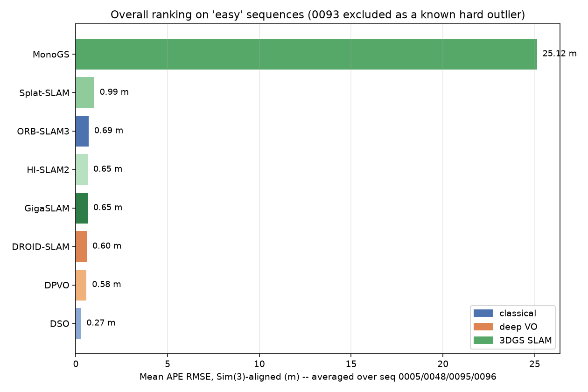Click the deep VO legend orange swatch
Image resolution: width=588 pixels, height=392 pixels.
tap(483, 327)
